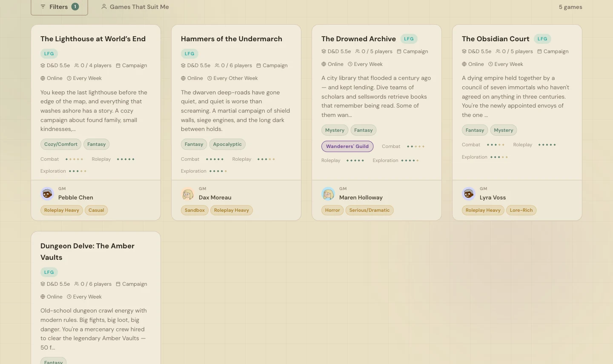Open The Obsidian Court title

tap(496, 39)
